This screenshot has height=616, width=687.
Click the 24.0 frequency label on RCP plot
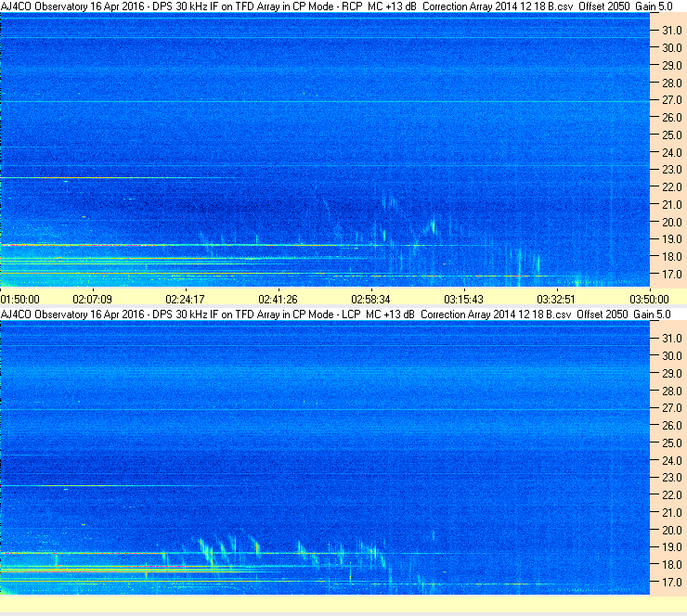point(672,153)
